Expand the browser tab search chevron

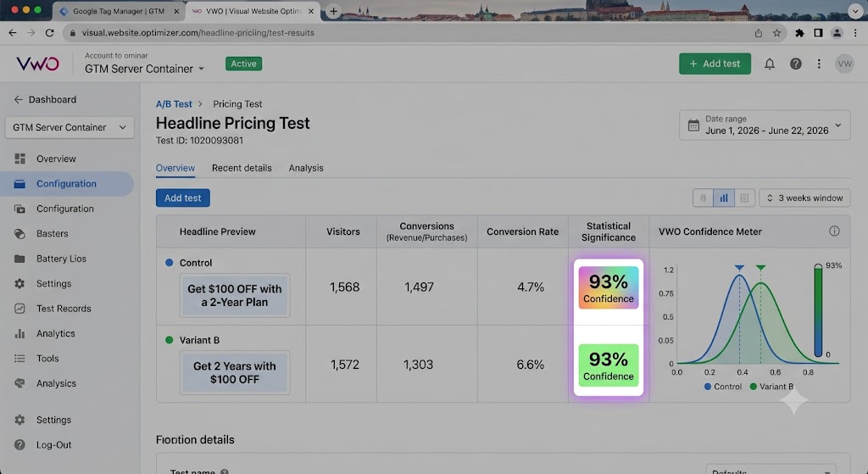pos(856,10)
